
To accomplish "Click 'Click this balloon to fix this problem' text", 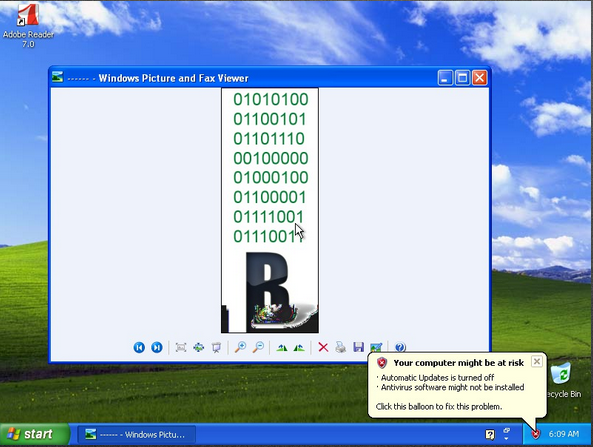I will 439,407.
